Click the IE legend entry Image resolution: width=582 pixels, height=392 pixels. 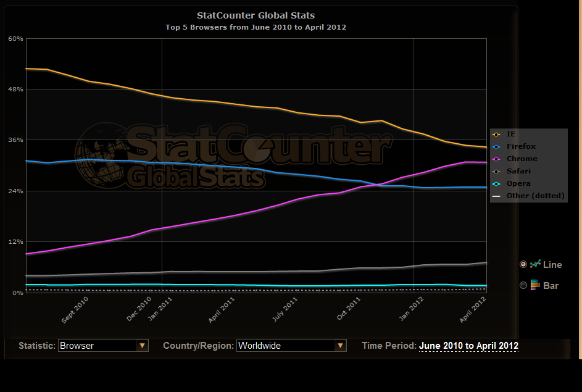511,134
